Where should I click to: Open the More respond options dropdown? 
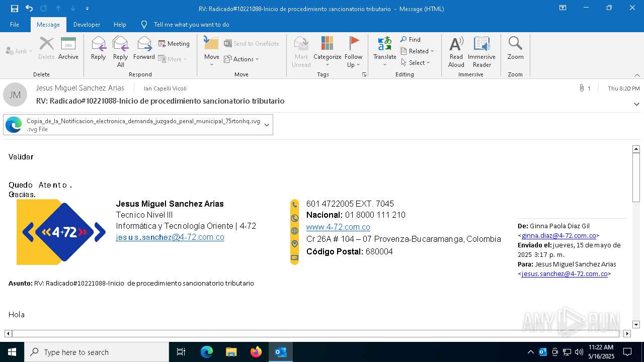(173, 59)
